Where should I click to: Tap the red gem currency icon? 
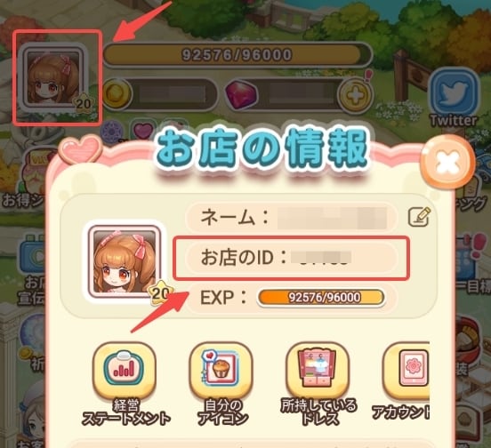242,94
